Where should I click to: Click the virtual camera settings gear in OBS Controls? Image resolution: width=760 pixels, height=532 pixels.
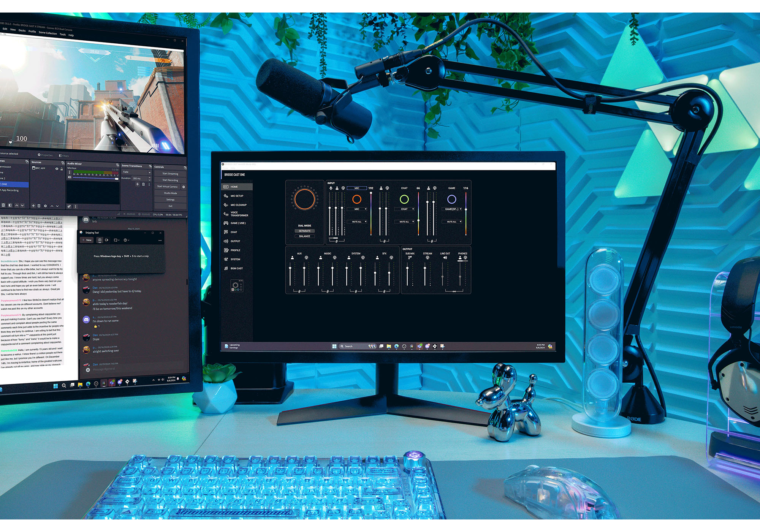tap(184, 187)
